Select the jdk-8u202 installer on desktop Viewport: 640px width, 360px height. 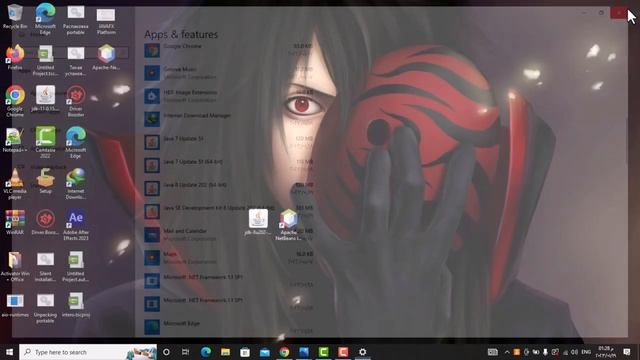point(258,222)
